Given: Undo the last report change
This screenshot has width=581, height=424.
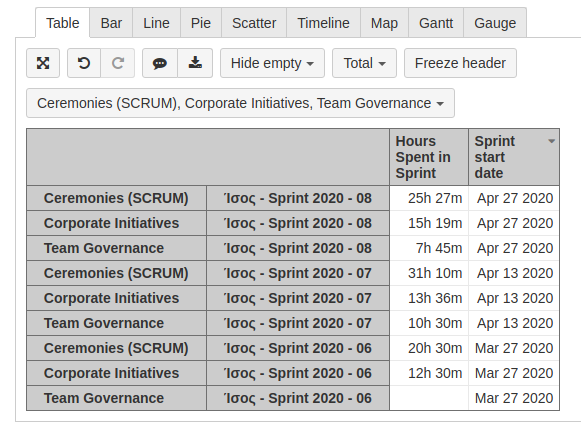Looking at the screenshot, I should coord(84,63).
